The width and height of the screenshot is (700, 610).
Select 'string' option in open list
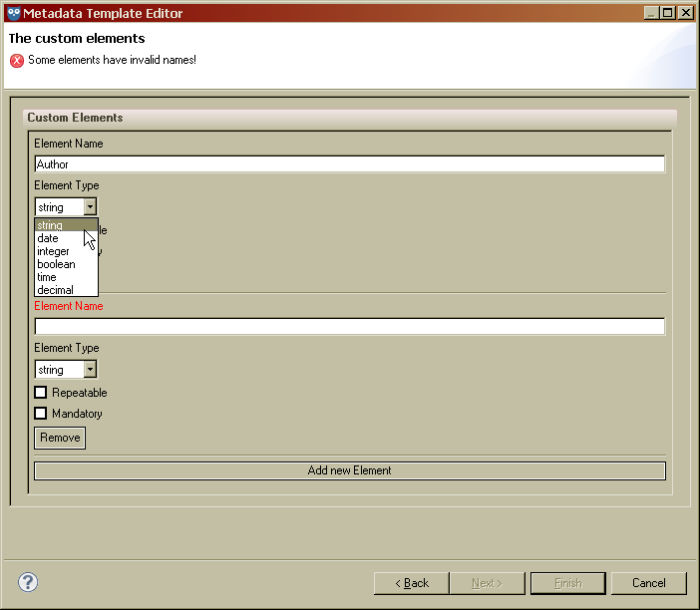tap(50, 225)
